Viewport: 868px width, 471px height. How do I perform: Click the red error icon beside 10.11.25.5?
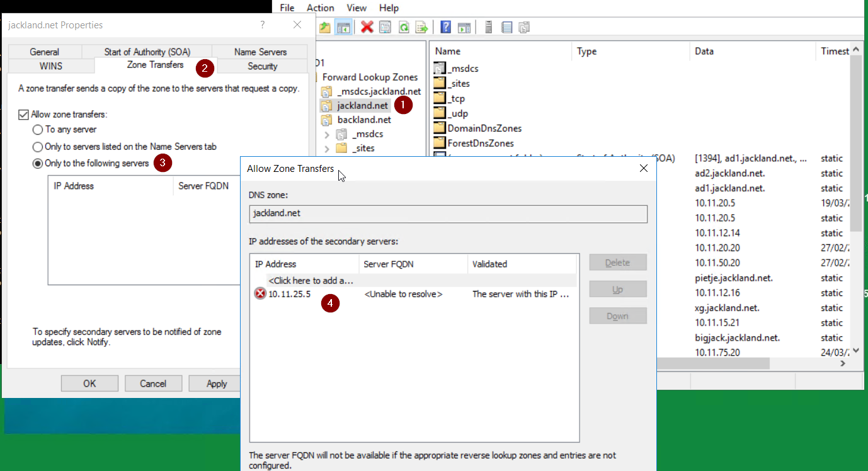(260, 293)
